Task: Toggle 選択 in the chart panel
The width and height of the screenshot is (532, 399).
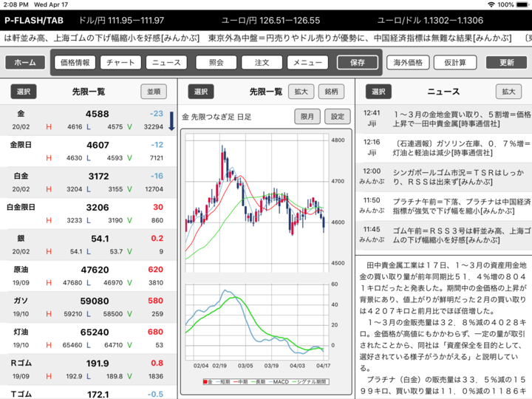Action: point(200,92)
